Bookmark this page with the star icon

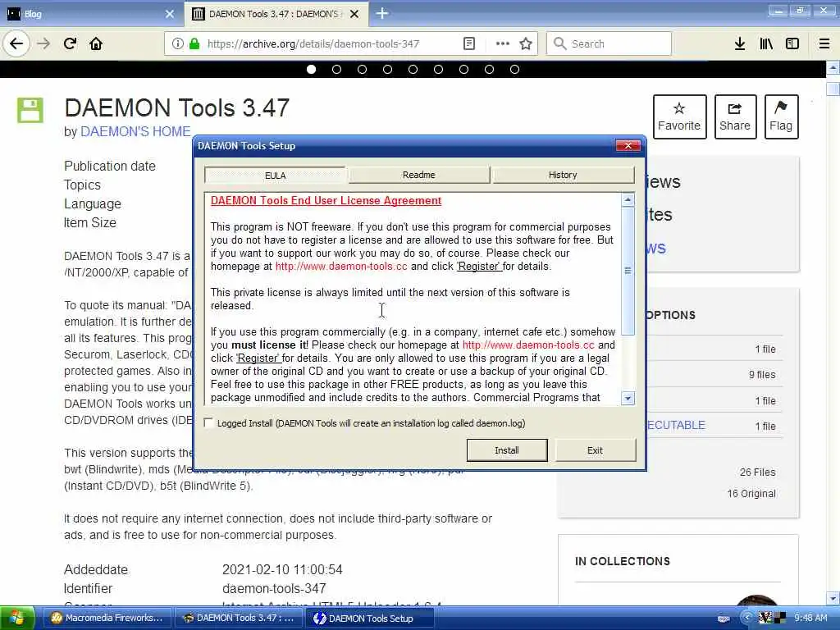pos(526,43)
